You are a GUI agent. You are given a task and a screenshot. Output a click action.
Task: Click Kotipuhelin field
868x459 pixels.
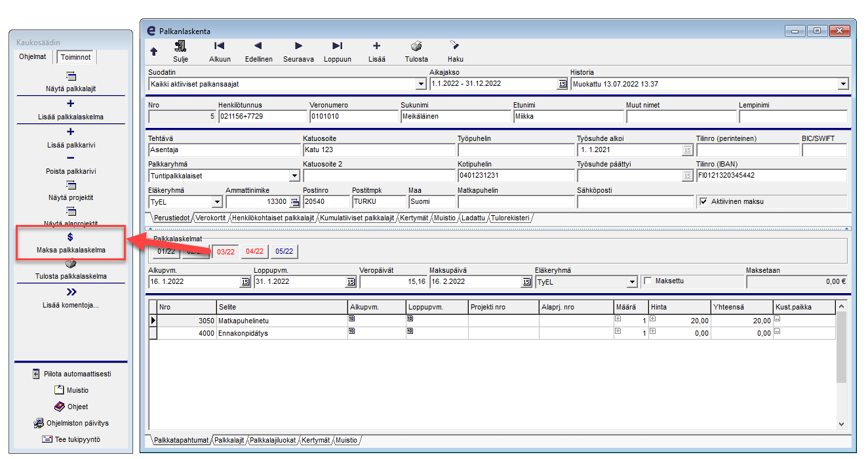[516, 176]
